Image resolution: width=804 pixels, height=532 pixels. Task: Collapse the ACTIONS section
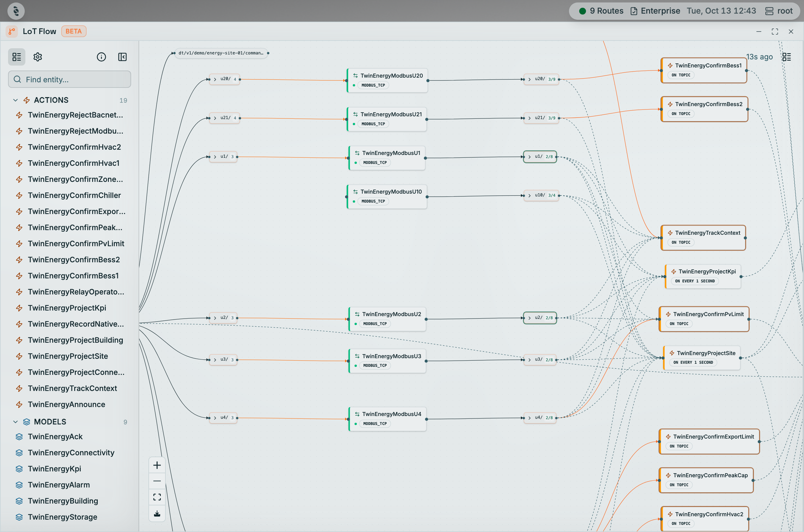(15, 100)
